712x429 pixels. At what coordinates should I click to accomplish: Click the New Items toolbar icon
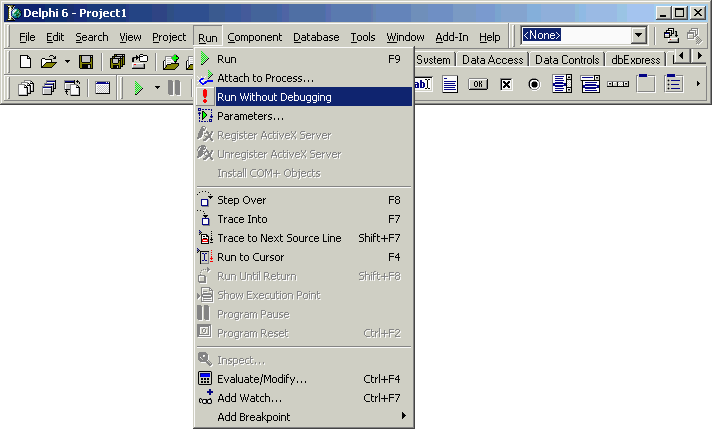click(x=26, y=61)
